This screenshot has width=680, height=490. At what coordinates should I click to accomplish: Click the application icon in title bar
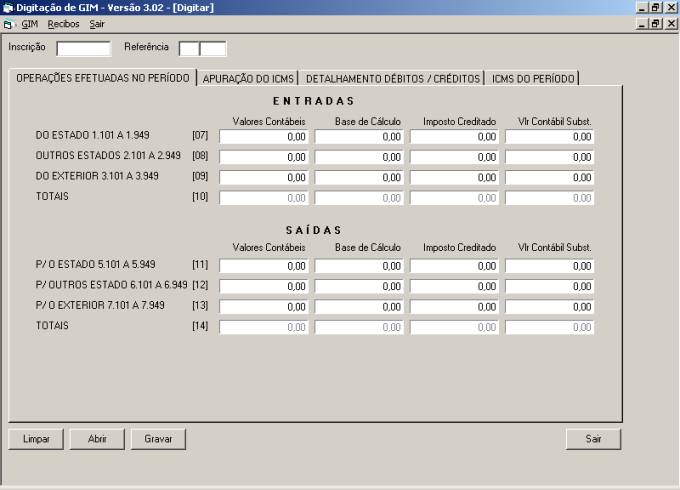point(8,8)
